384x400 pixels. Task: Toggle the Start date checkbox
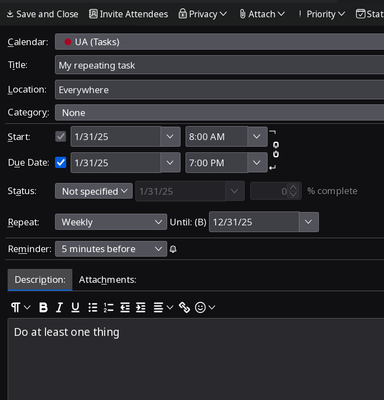pyautogui.click(x=61, y=136)
